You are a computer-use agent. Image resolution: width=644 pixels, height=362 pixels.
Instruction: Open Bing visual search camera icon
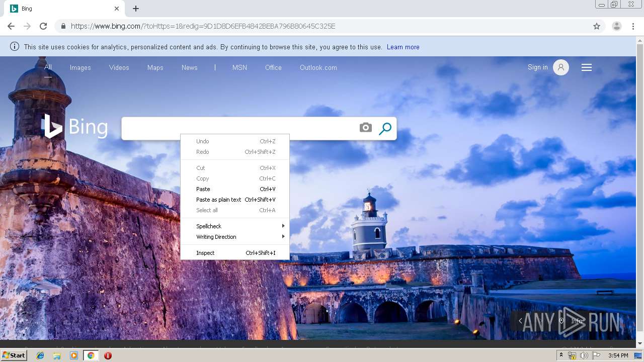[x=366, y=128]
